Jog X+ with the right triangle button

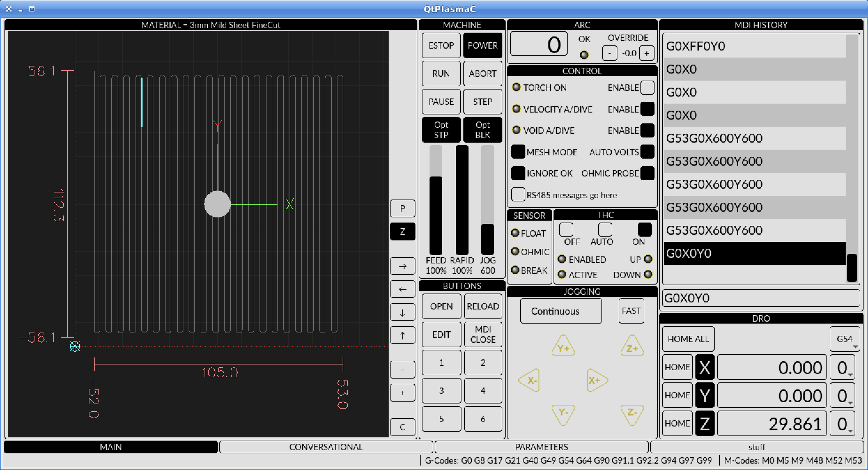pyautogui.click(x=597, y=380)
